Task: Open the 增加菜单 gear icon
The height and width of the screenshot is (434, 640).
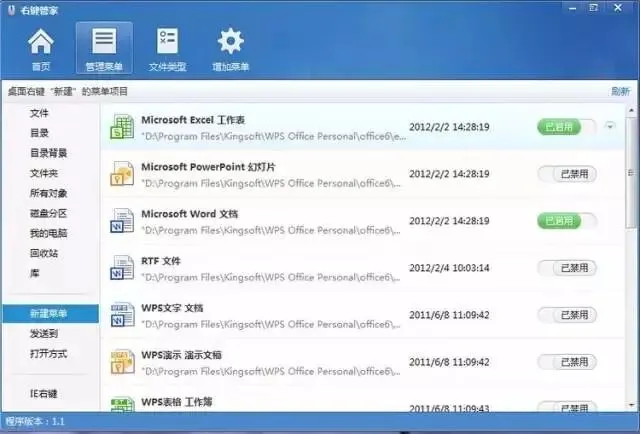Action: [x=231, y=49]
